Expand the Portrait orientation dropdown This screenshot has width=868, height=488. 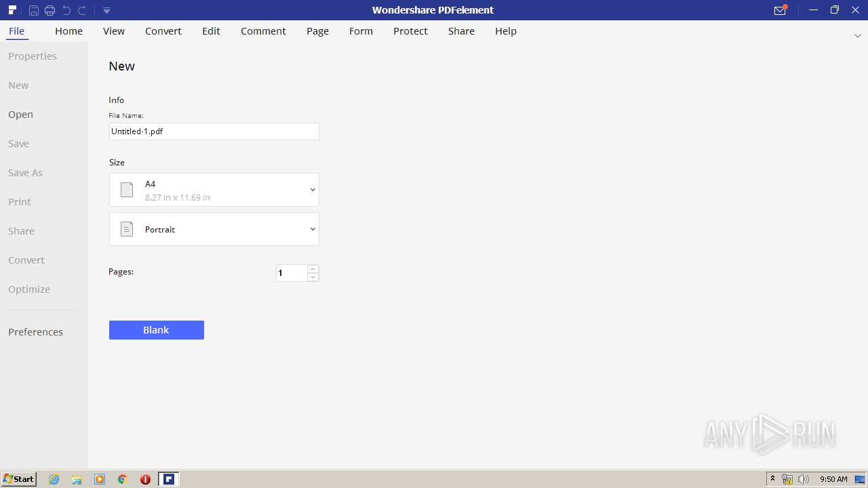coord(214,229)
